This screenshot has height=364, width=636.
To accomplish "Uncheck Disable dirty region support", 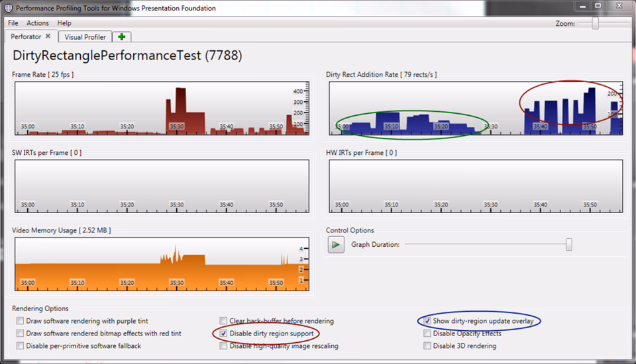I will pyautogui.click(x=223, y=333).
